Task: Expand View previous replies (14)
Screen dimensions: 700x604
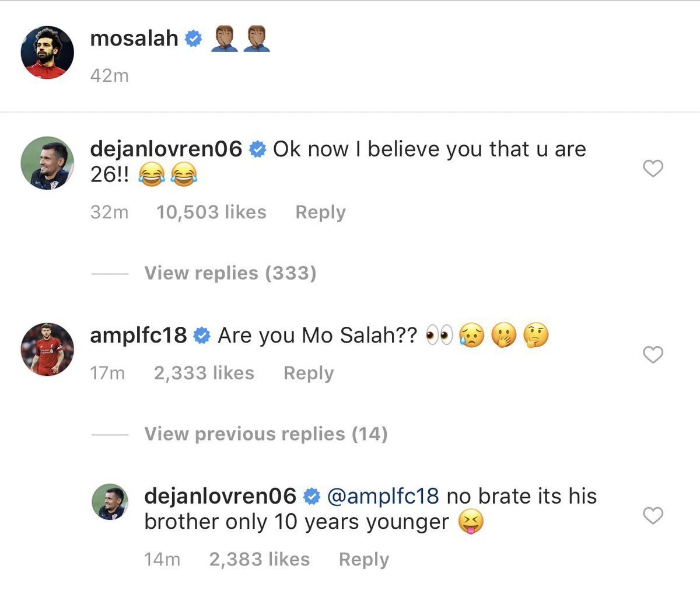Action: pyautogui.click(x=266, y=434)
